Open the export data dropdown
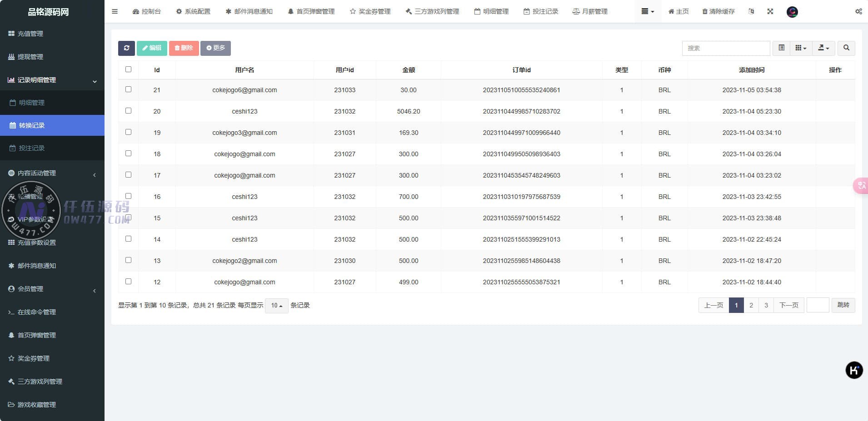 823,48
